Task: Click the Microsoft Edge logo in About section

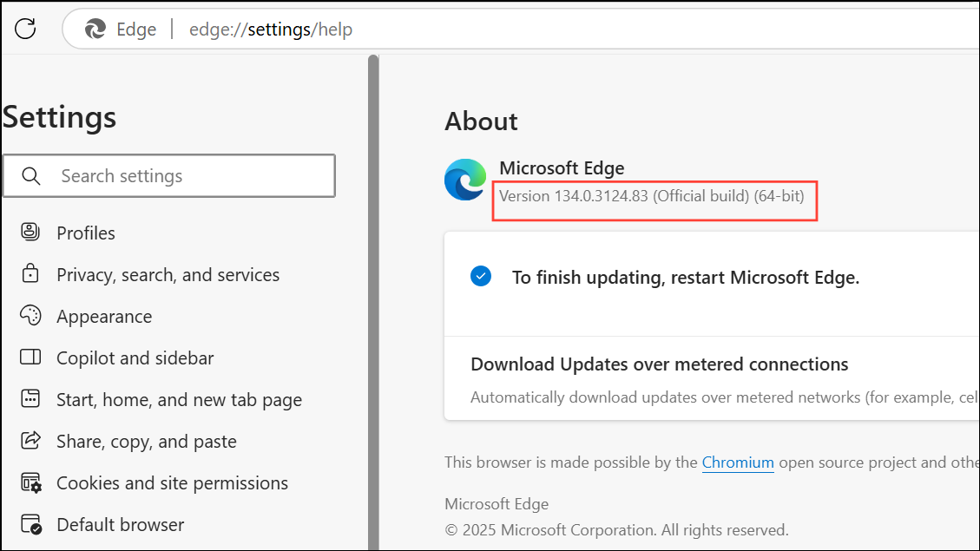Action: click(x=464, y=180)
